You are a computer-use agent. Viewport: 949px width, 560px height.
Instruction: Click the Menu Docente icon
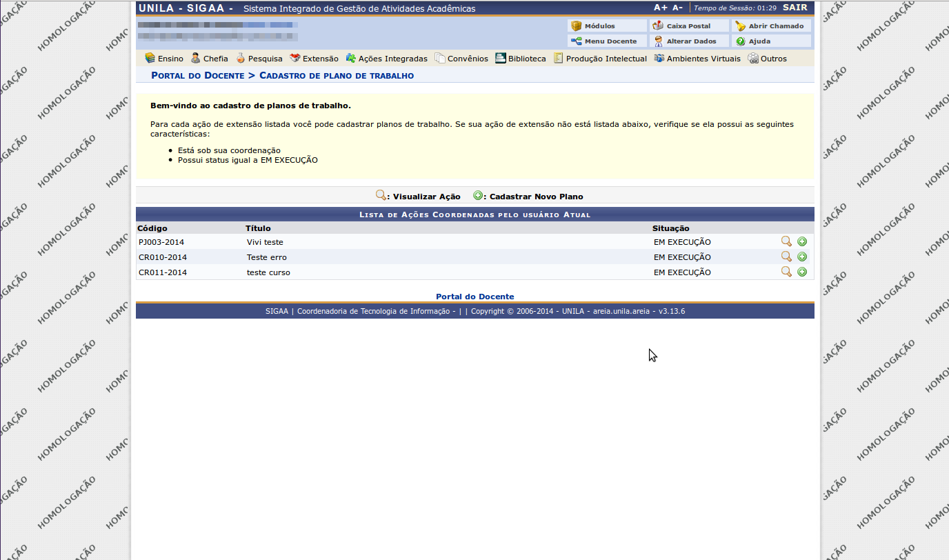577,41
